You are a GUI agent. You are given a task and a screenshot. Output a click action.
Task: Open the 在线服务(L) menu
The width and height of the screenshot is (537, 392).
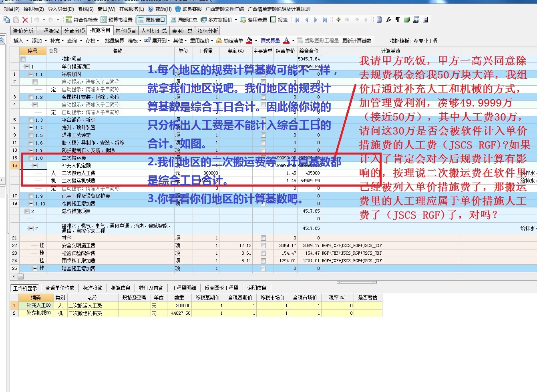click(131, 9)
